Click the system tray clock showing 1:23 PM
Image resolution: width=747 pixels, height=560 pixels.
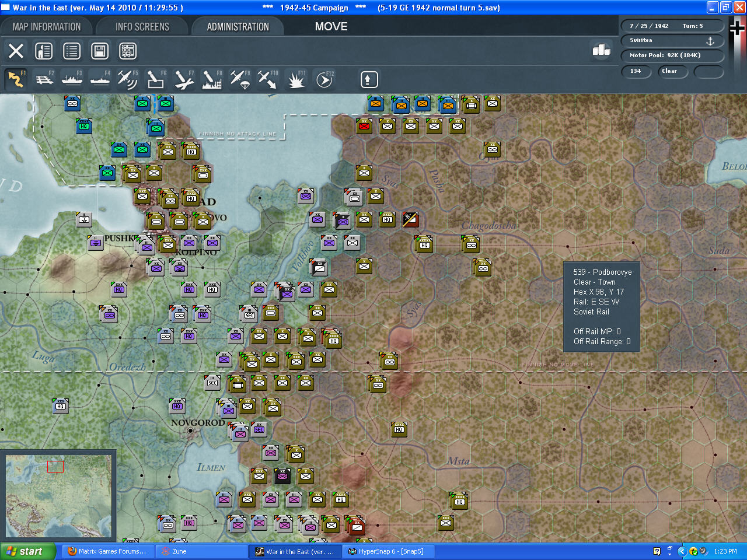point(725,551)
